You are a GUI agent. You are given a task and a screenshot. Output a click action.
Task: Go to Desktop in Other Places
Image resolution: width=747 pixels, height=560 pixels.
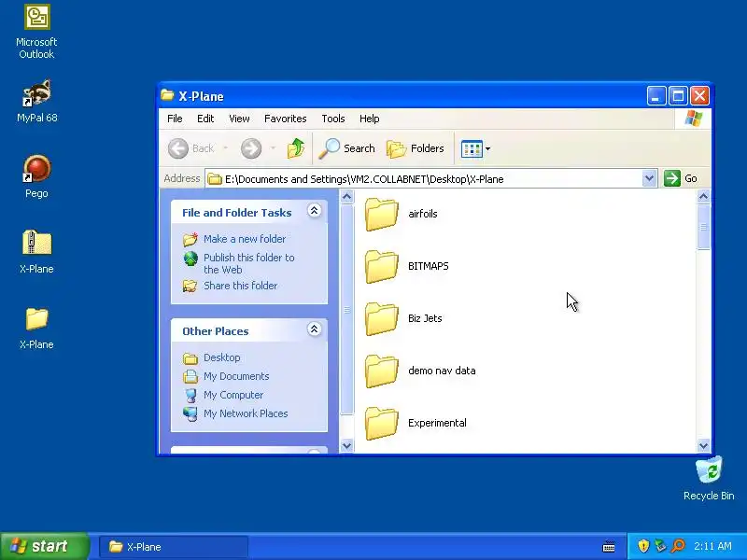222,357
